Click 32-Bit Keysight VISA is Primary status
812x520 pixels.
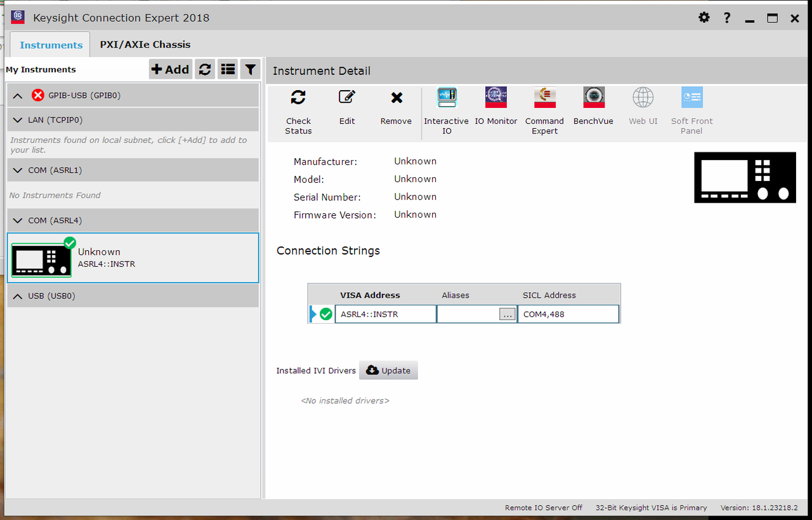[652, 507]
